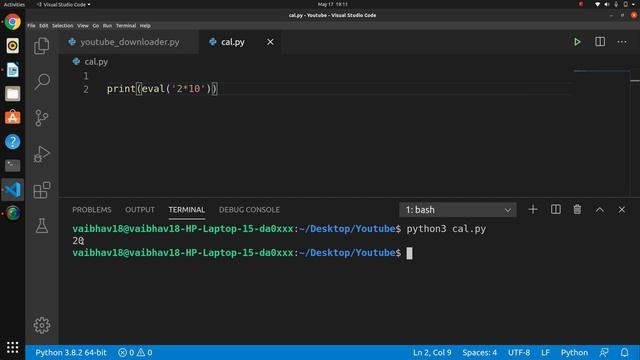
Task: Open the Search view in activity bar
Action: click(42, 82)
